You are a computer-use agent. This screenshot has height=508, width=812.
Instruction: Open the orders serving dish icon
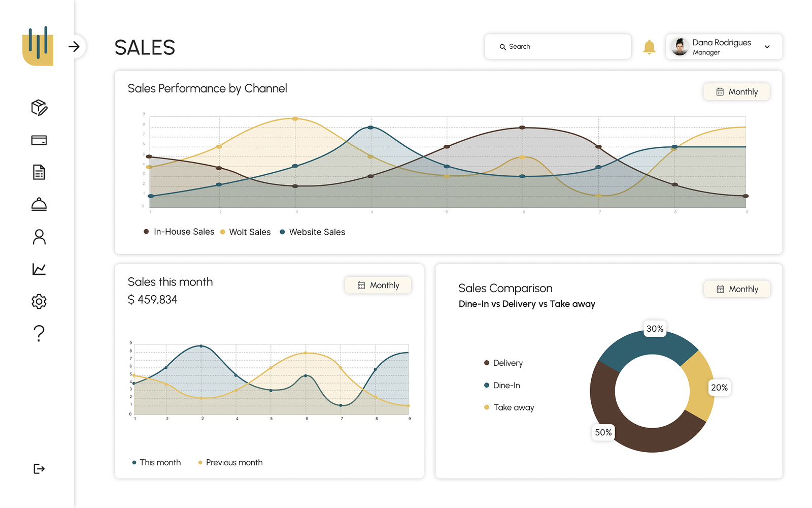pos(39,205)
